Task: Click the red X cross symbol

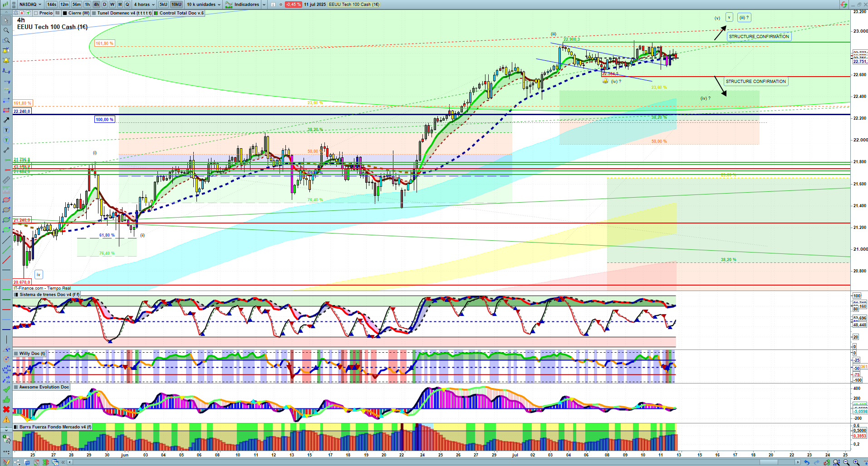Action: coord(6,409)
